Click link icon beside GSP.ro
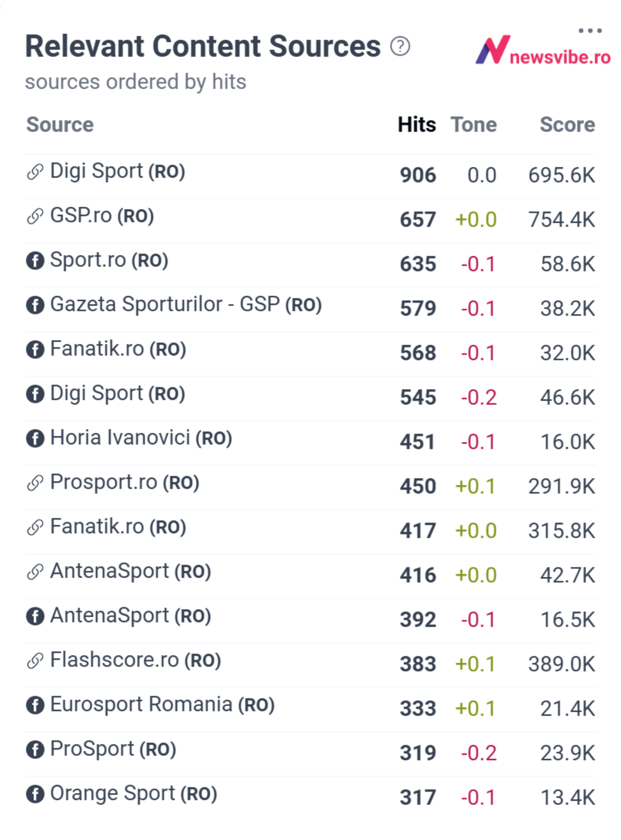Image resolution: width=621 pixels, height=840 pixels. (35, 216)
